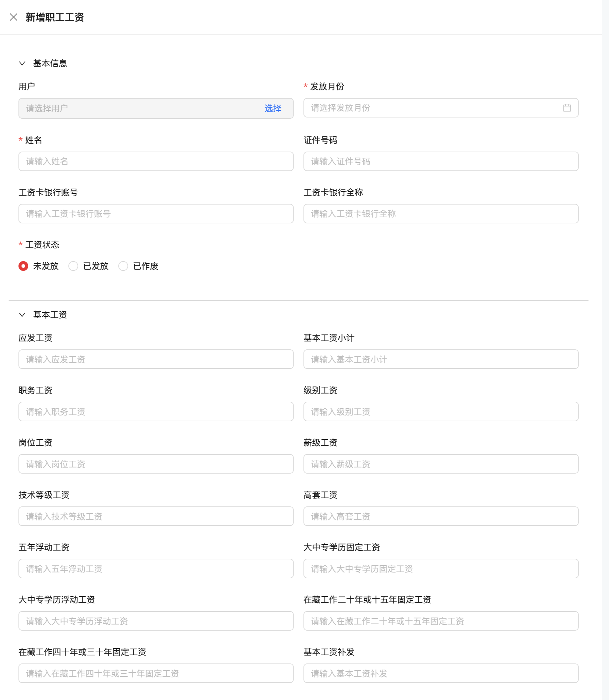The image size is (609, 700).
Task: Open the 请选择用户 selection field
Action: point(156,108)
